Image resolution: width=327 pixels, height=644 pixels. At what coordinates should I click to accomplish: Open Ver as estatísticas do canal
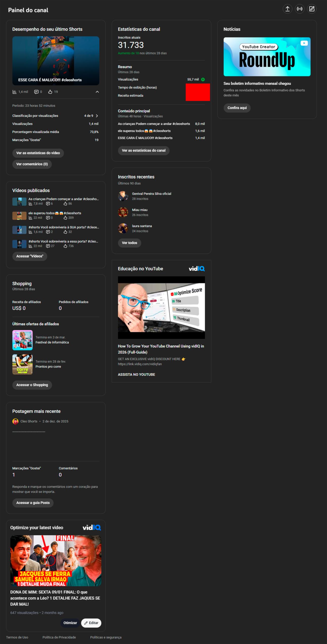coord(144,150)
